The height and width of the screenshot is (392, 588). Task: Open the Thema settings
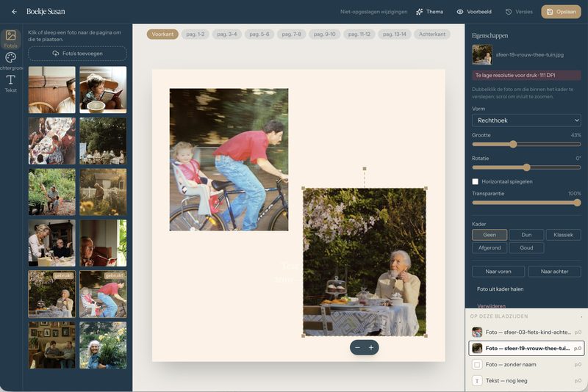click(x=430, y=12)
